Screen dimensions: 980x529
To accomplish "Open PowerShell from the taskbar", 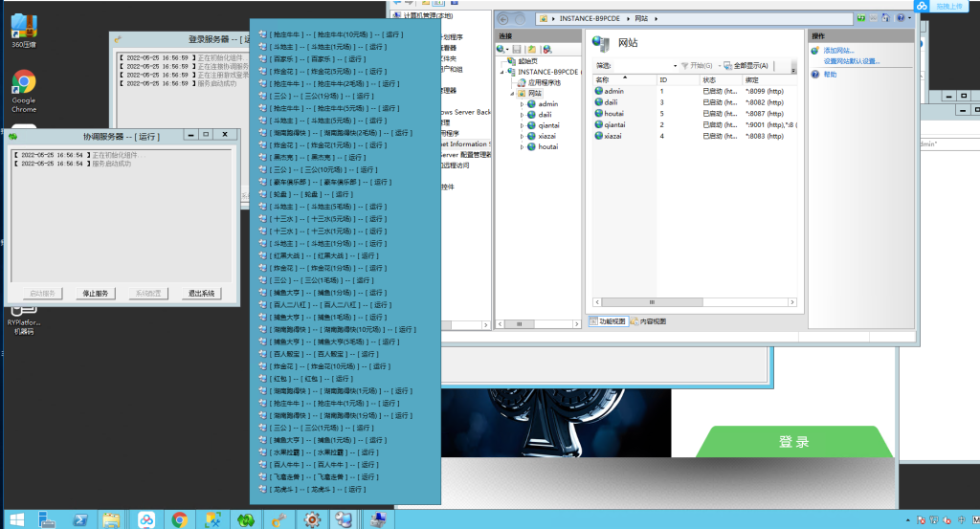I will click(80, 519).
